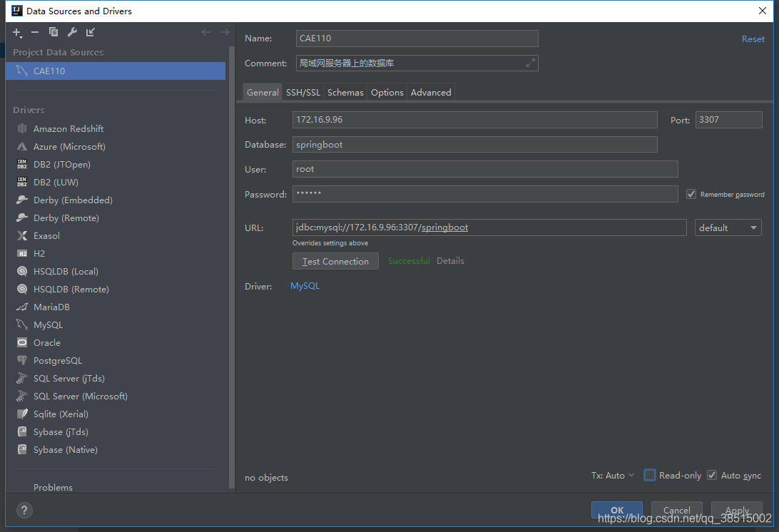This screenshot has width=779, height=532.
Task: Click the Add data source plus icon
Action: tap(17, 33)
